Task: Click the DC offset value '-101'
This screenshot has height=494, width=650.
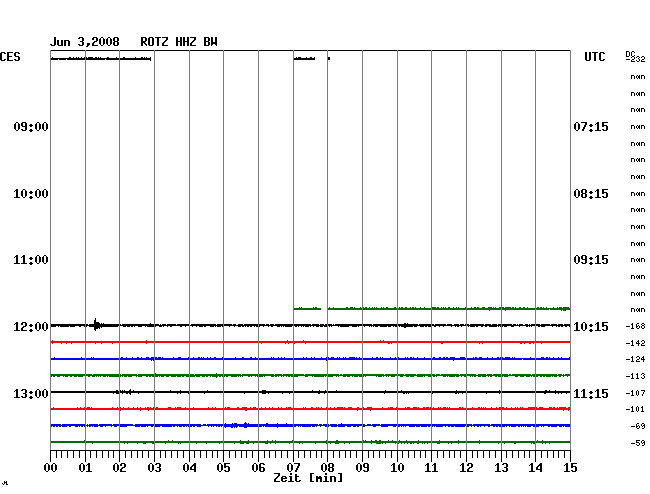Action: pos(635,409)
